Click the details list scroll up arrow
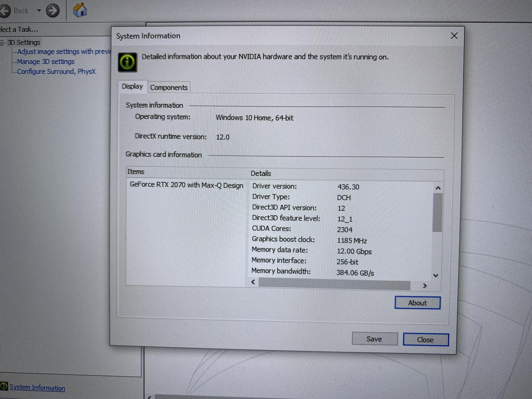 pyautogui.click(x=438, y=188)
